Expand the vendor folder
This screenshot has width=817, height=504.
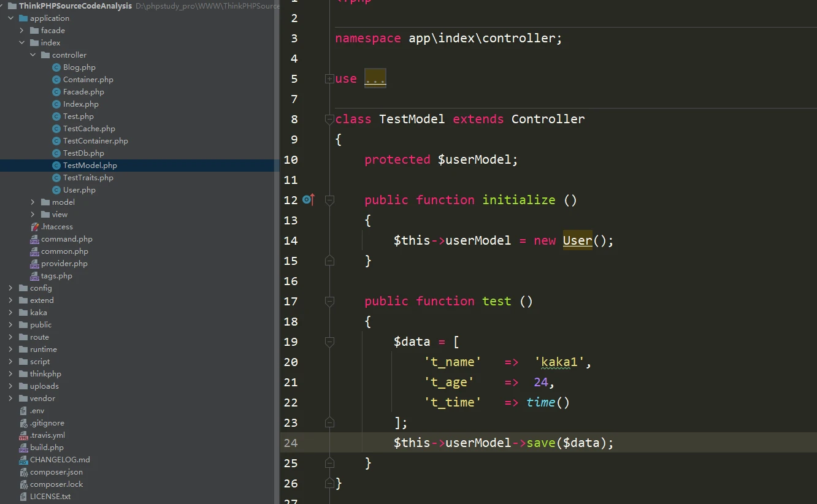pos(11,399)
